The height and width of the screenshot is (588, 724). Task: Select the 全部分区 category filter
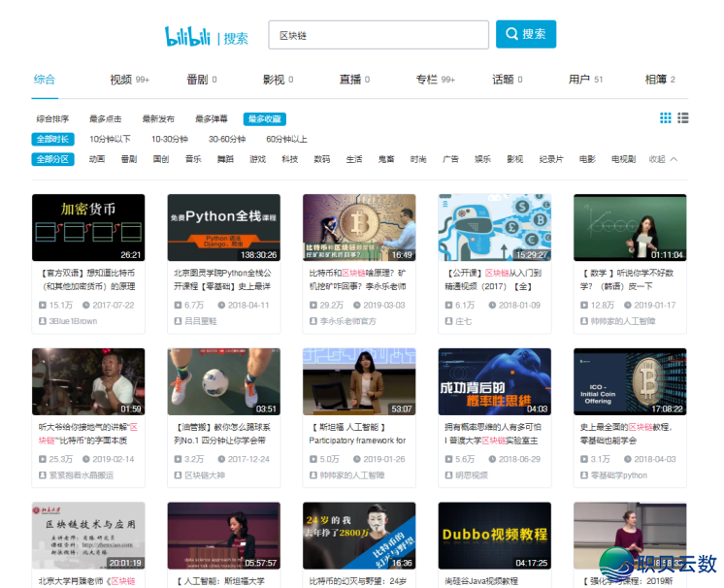(x=52, y=159)
